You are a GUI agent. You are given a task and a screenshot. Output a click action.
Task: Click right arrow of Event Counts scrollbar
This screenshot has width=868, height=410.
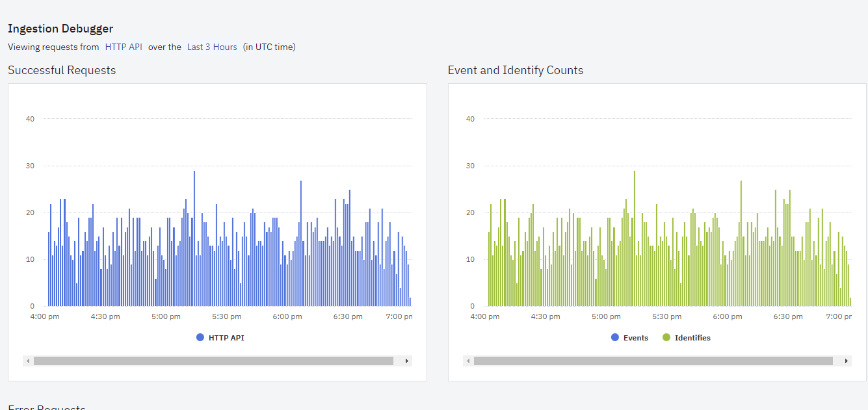(847, 361)
